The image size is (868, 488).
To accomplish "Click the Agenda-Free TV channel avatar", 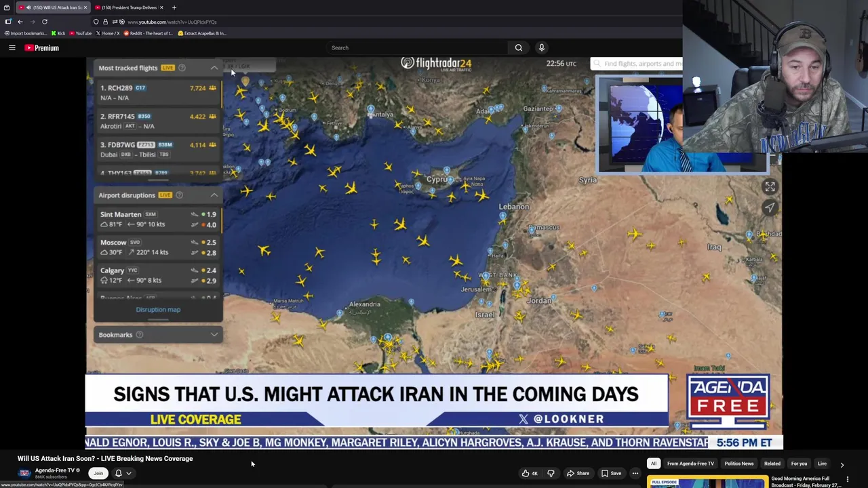I will pos(24,472).
